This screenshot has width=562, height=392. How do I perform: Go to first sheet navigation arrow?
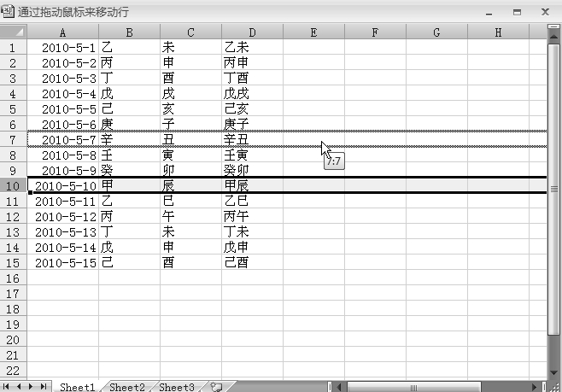(x=6, y=387)
